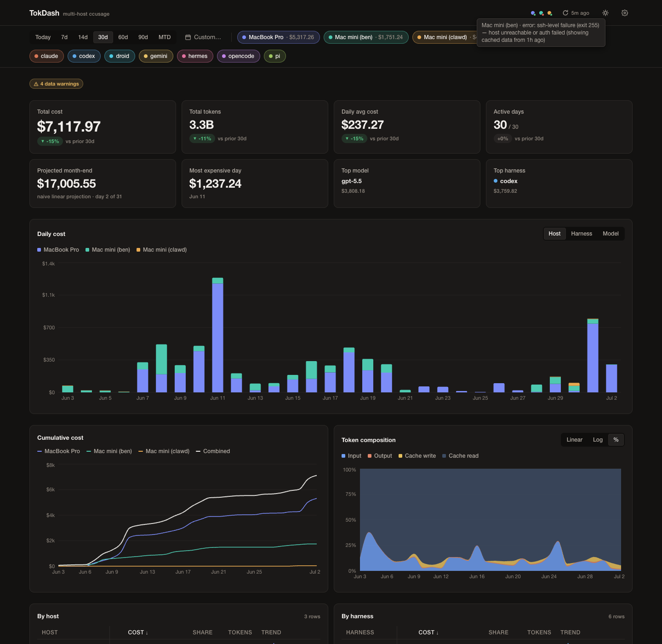Click the Jun 11 tallest daily cost bar
This screenshot has width=662, height=644.
click(x=217, y=335)
